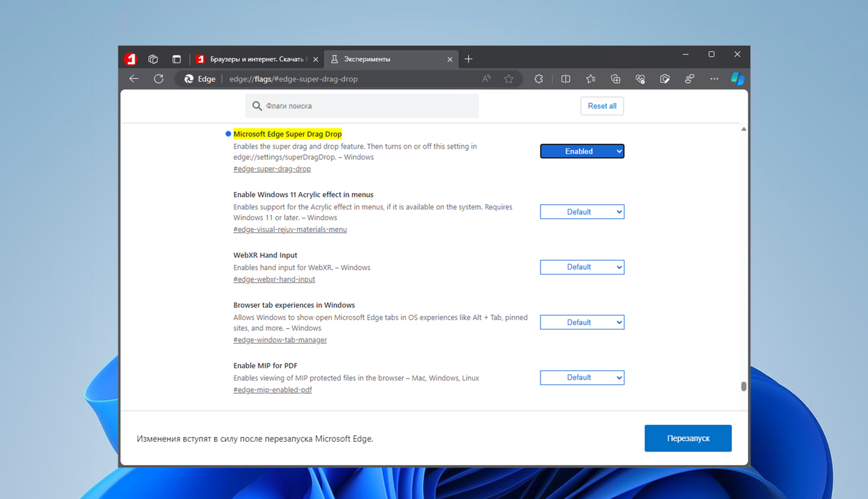
Task: Open the Extensions puzzle icon
Action: click(539, 79)
